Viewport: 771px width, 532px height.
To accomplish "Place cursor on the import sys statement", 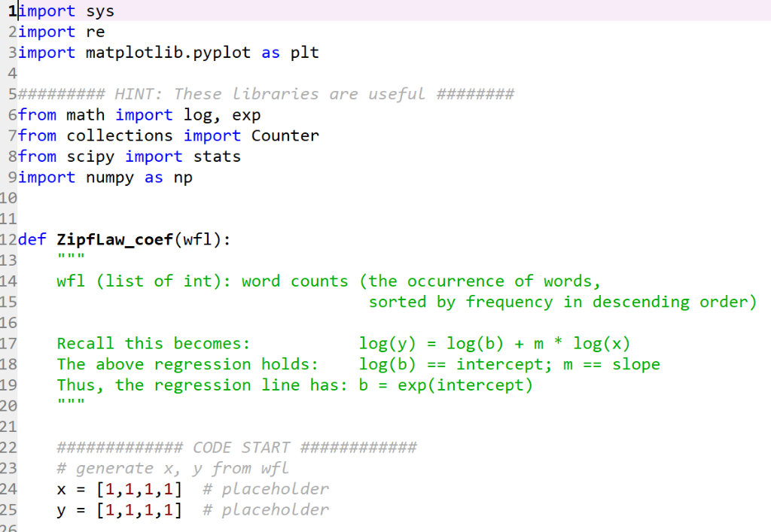I will (68, 11).
